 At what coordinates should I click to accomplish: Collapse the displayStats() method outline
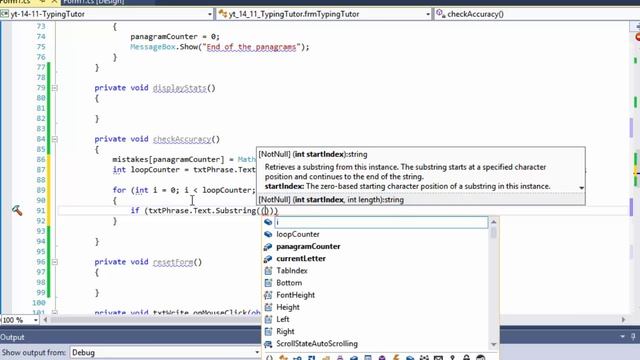point(54,88)
